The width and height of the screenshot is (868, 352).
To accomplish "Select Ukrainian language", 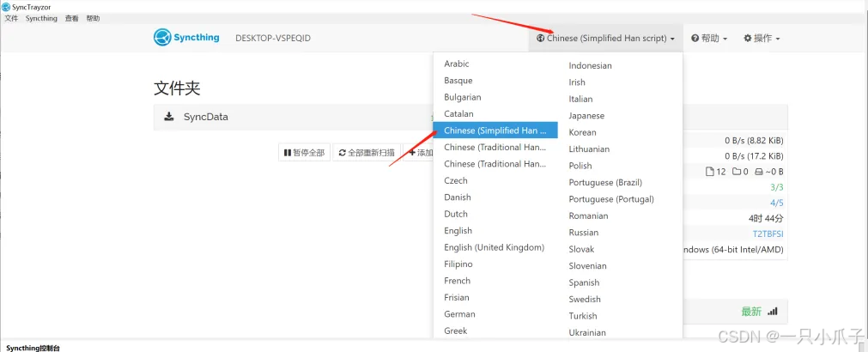I will click(x=620, y=332).
